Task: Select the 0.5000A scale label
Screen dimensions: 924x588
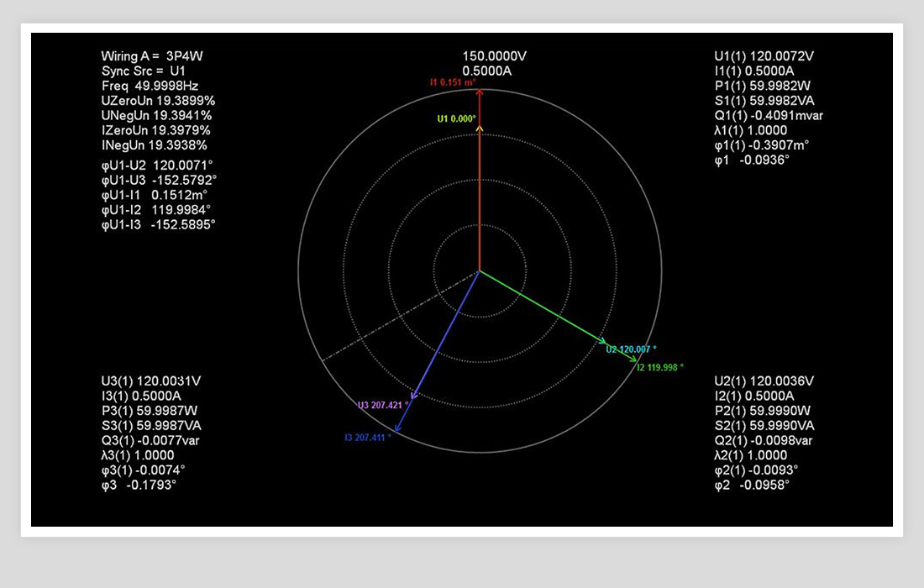Action: (x=487, y=71)
